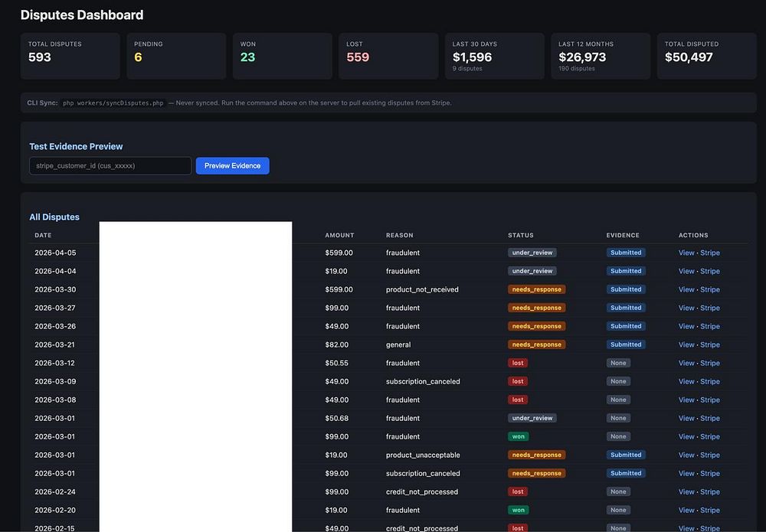Open Stripe link for 2026-03-09 subscription_canceled dispute

click(x=710, y=381)
